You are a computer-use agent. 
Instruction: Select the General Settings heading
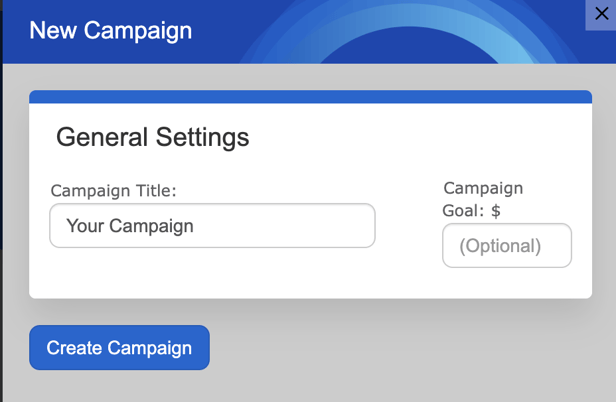(152, 137)
